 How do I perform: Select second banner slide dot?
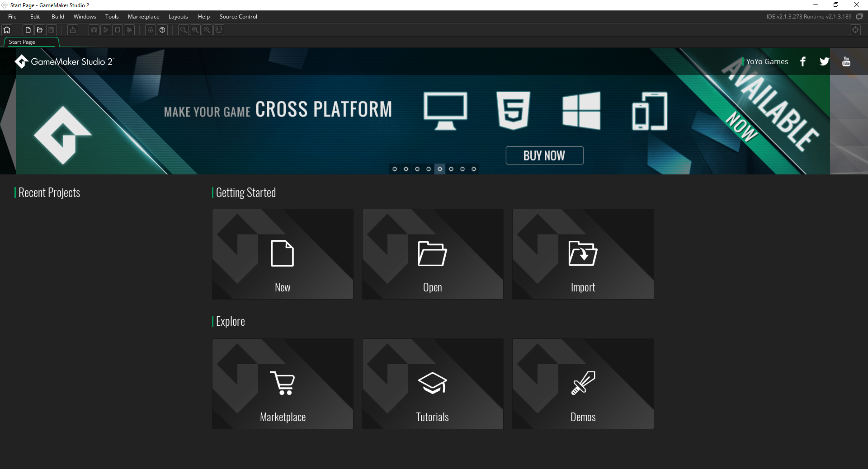tap(406, 169)
